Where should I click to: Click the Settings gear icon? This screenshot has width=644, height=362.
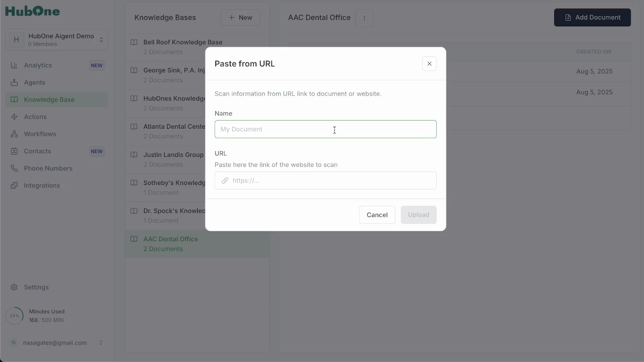(x=14, y=287)
